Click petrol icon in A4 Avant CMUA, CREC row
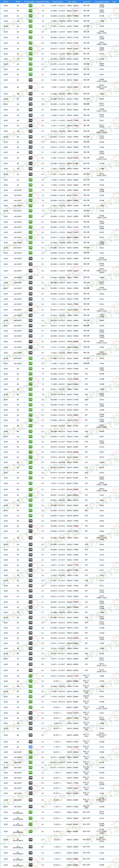 [30, 243]
